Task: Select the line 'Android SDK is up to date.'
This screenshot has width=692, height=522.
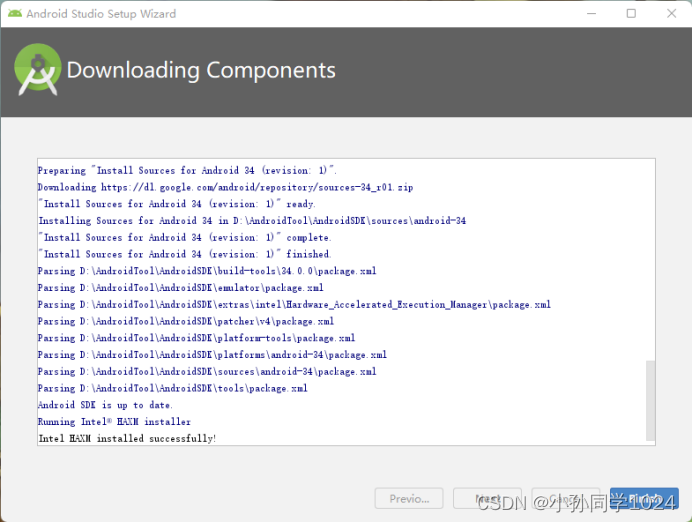Action: point(105,405)
